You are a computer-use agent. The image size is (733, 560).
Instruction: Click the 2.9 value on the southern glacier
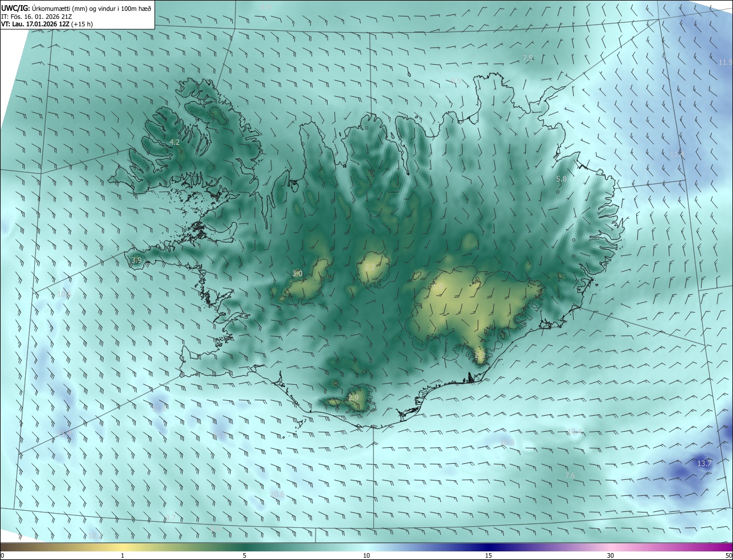click(x=353, y=398)
